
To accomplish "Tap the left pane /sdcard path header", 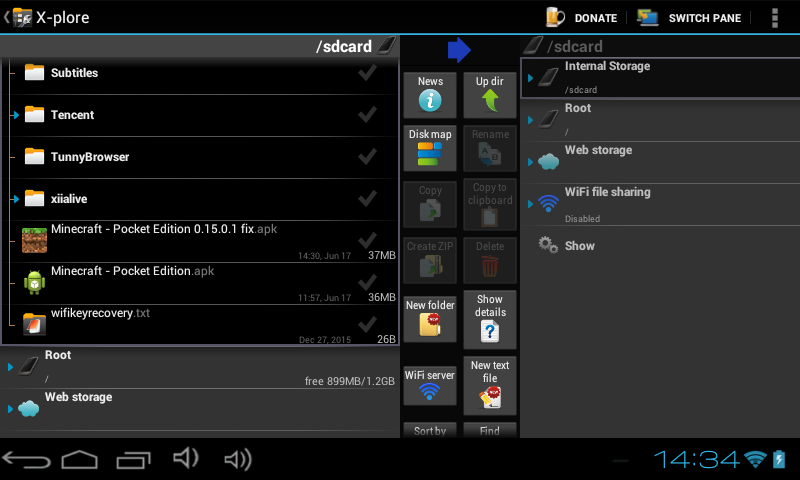I will tap(344, 46).
